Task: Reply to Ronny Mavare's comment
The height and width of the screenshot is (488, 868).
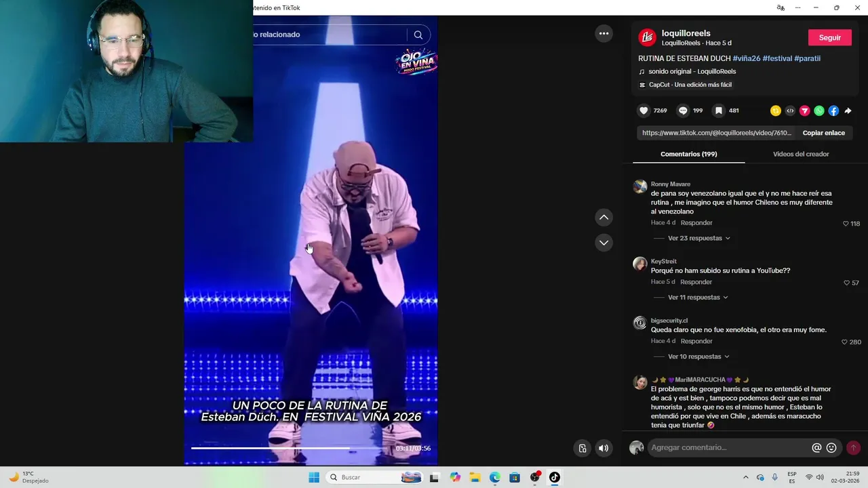Action: pyautogui.click(x=696, y=223)
